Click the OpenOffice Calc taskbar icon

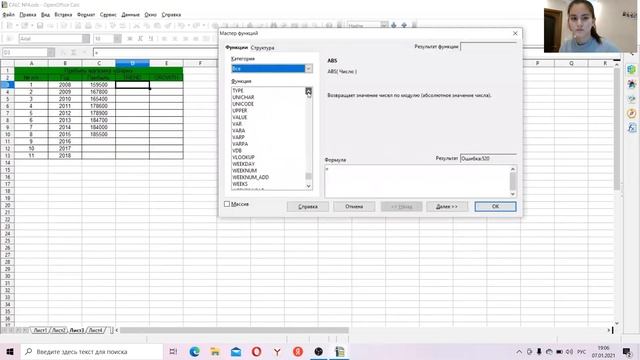point(340,351)
